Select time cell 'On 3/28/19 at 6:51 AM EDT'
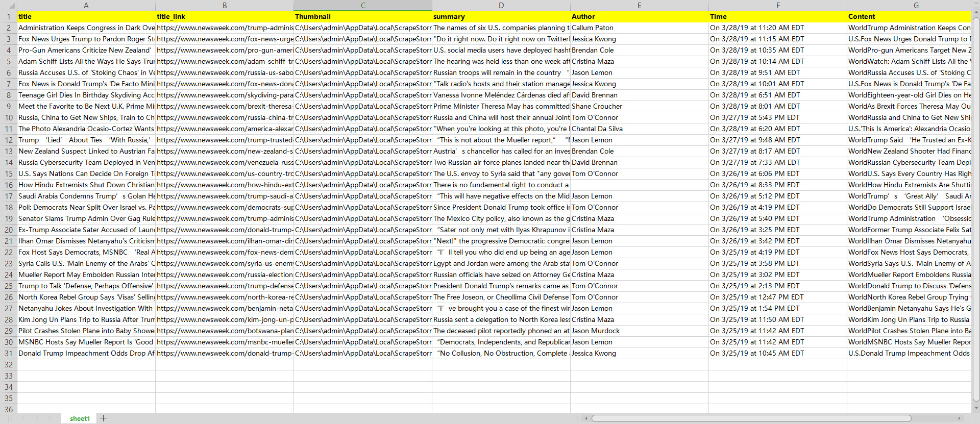Viewport: 980px width, 424px height. tap(778, 95)
